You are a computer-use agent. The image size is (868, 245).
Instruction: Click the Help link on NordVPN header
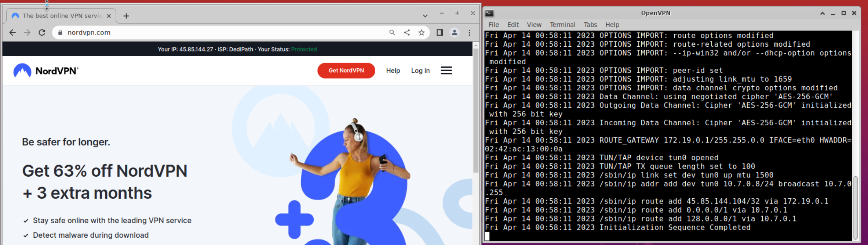click(x=393, y=71)
